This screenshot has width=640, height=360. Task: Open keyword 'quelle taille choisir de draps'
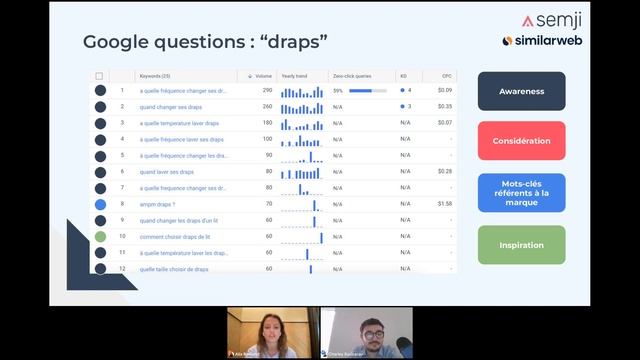[174, 269]
